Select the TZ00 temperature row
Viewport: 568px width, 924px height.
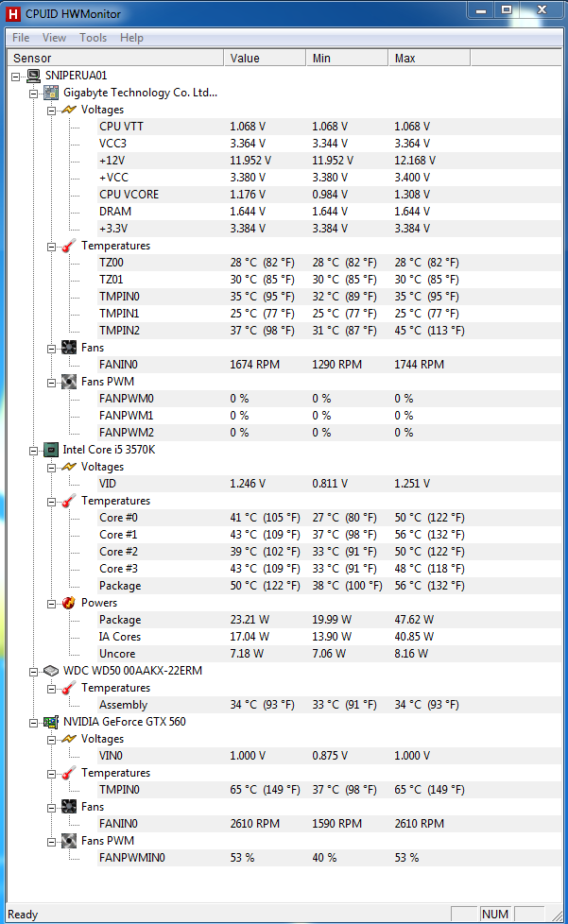(329, 263)
